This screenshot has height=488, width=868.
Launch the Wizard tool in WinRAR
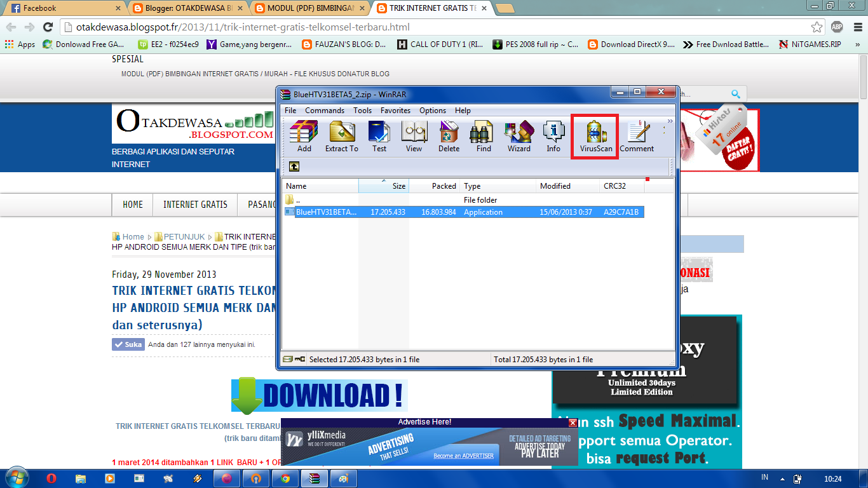pos(519,136)
